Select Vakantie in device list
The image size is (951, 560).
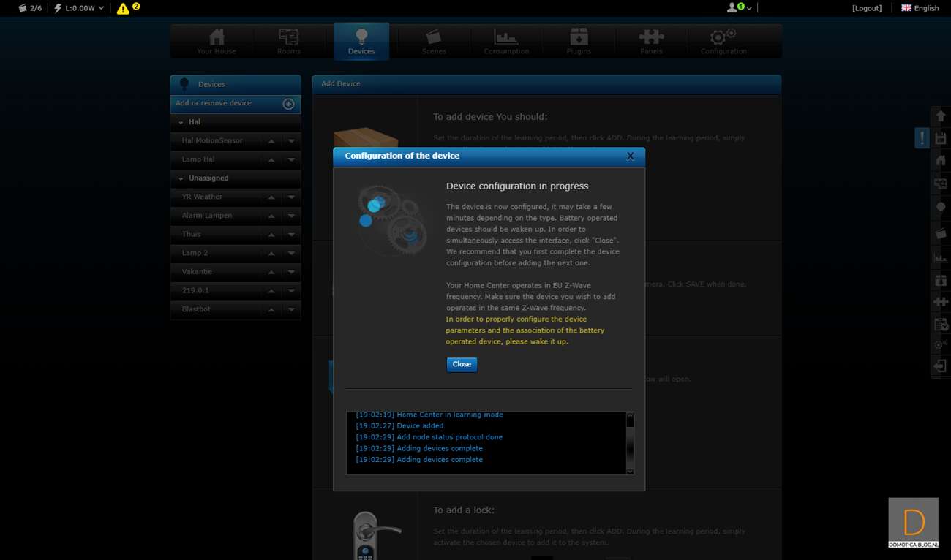click(x=197, y=272)
